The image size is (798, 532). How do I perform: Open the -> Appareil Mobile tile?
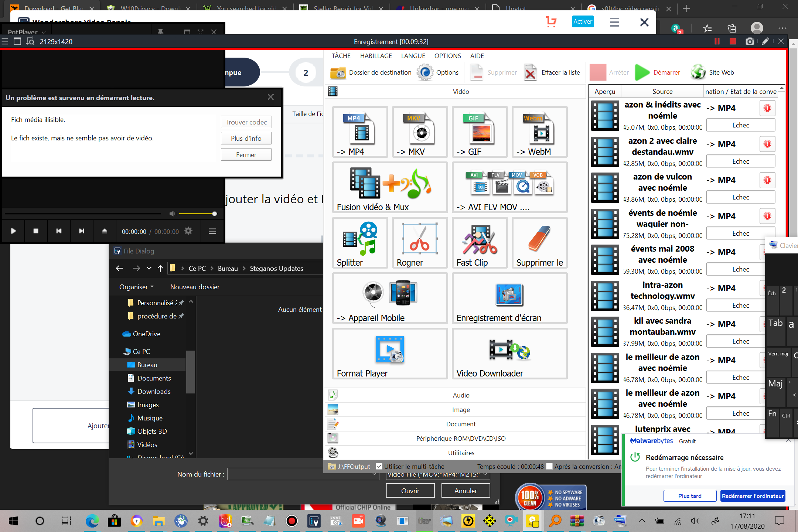[x=390, y=298]
